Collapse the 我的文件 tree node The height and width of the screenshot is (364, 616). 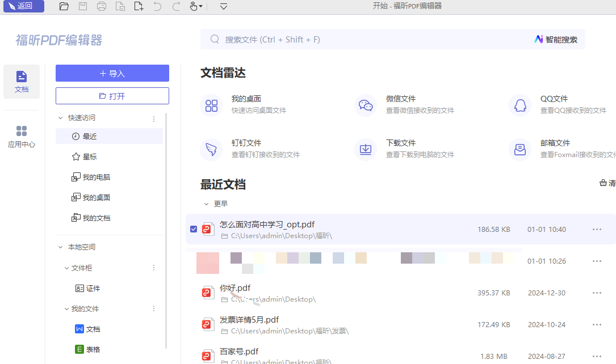click(66, 308)
